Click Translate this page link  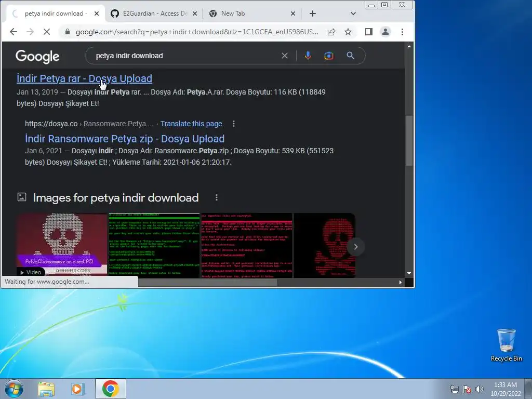(x=191, y=124)
